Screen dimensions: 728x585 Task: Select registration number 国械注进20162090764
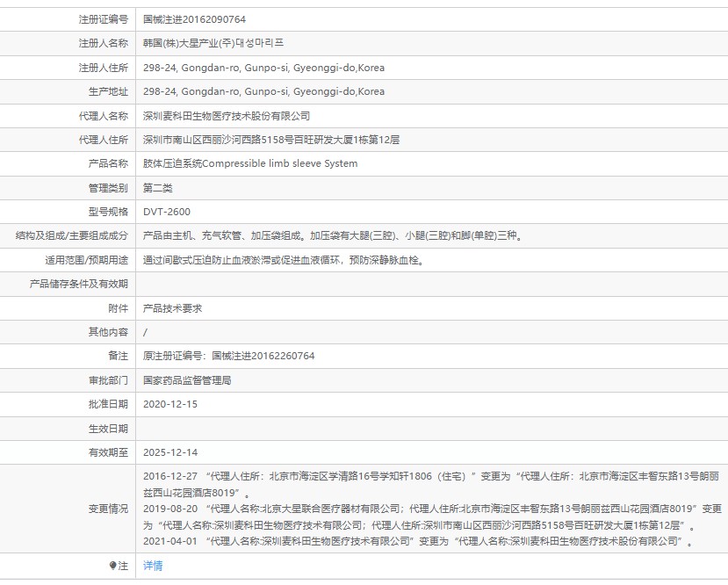tap(195, 19)
